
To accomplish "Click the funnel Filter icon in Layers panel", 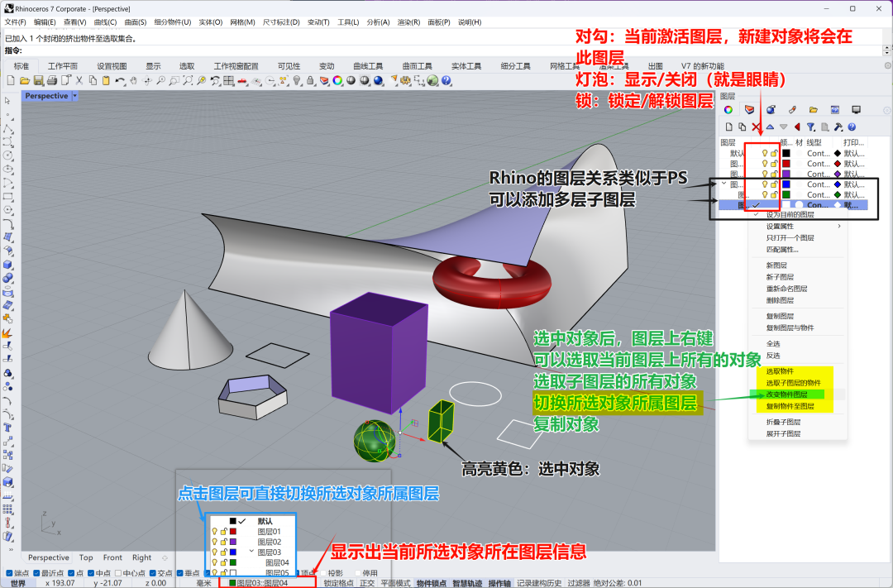I will 811,127.
